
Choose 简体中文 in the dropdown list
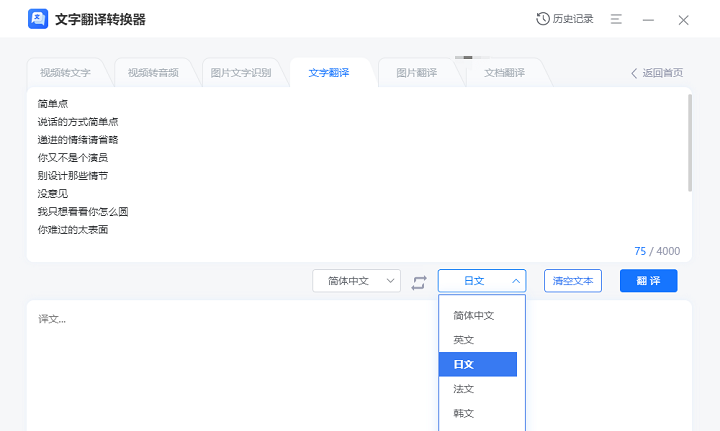pos(478,315)
